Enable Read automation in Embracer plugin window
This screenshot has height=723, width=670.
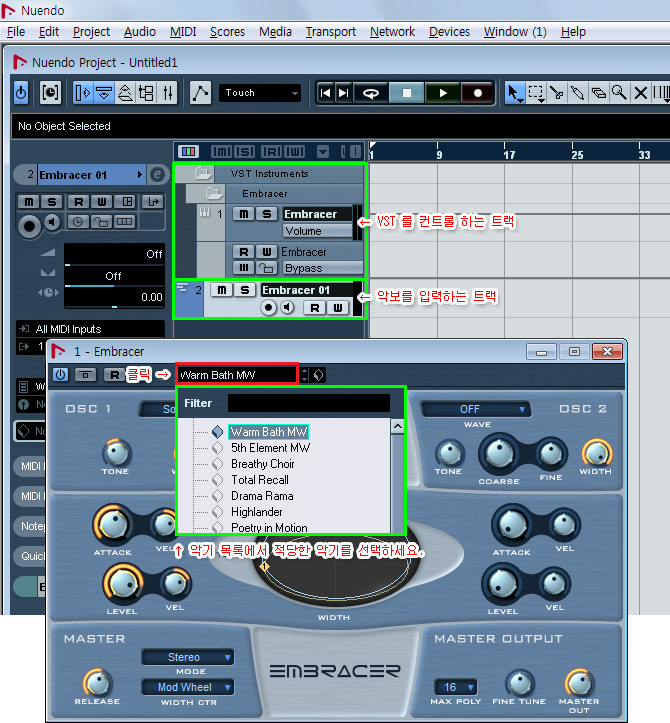click(x=113, y=374)
